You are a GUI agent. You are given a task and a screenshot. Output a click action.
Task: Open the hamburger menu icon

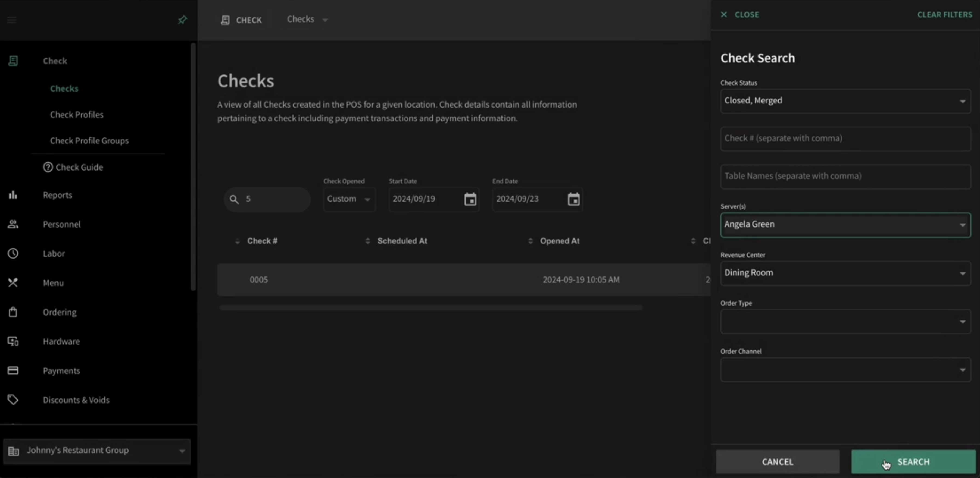coord(12,20)
